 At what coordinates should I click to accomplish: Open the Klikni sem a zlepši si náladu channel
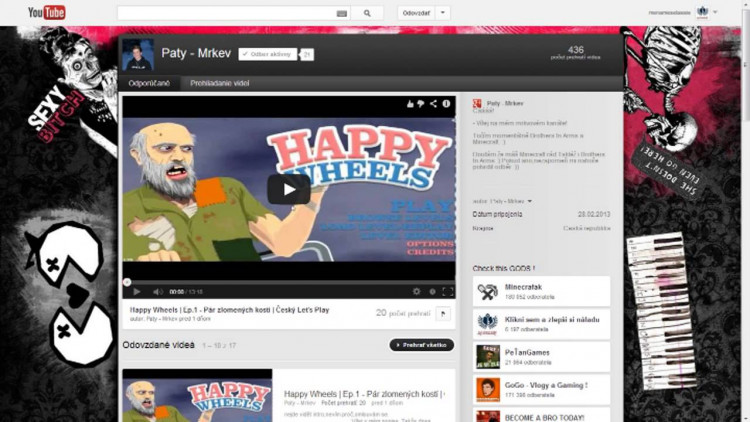(x=552, y=319)
